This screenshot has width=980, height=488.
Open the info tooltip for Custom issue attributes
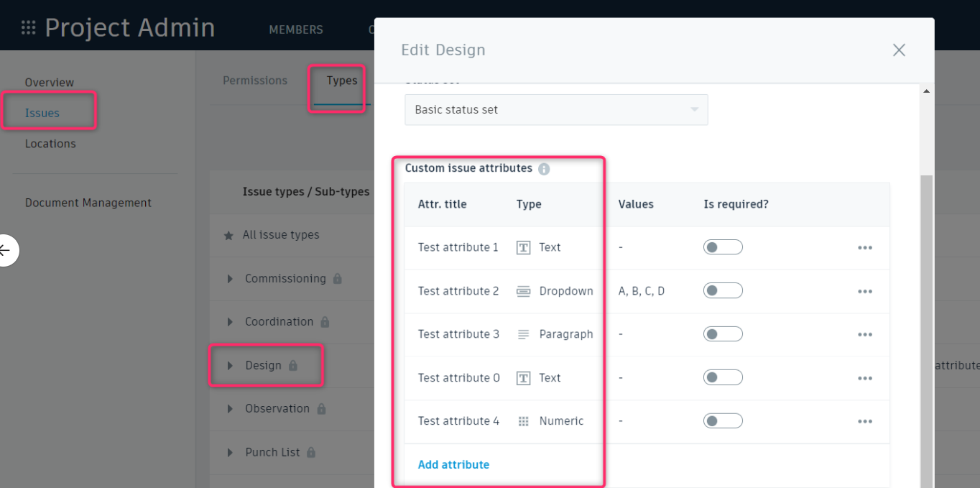tap(544, 168)
